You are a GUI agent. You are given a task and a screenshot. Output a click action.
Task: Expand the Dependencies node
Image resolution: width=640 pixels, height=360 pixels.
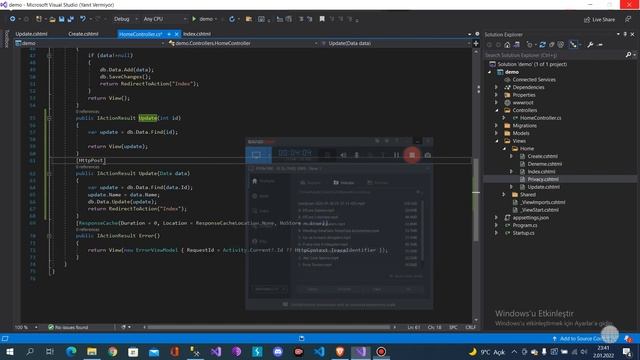[x=496, y=87]
